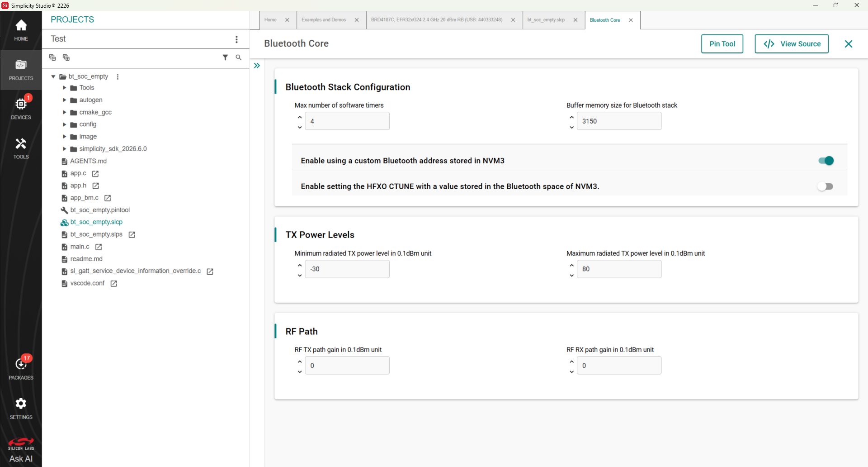Expand the Tools folder
Image resolution: width=868 pixels, height=467 pixels.
click(x=64, y=88)
